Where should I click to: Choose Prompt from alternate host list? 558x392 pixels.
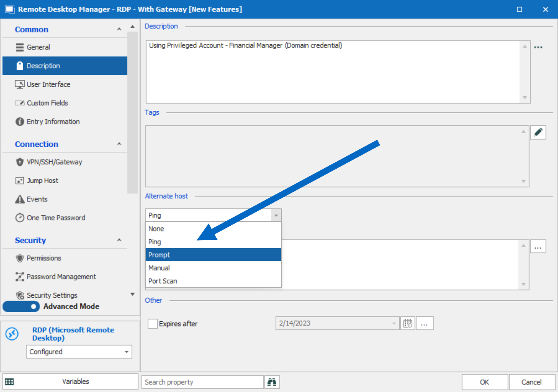tap(213, 255)
